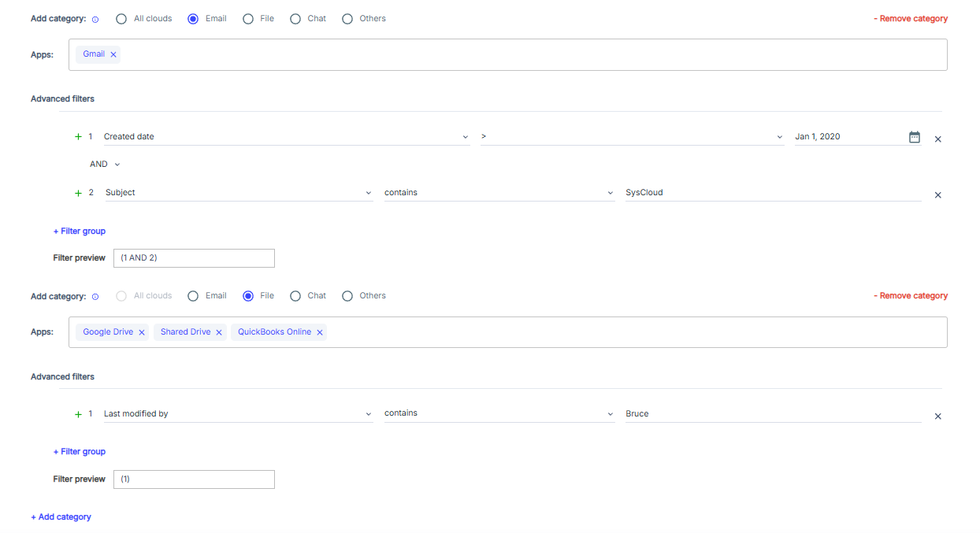
Task: Change the AND logical operator dropdown
Action: coord(105,165)
